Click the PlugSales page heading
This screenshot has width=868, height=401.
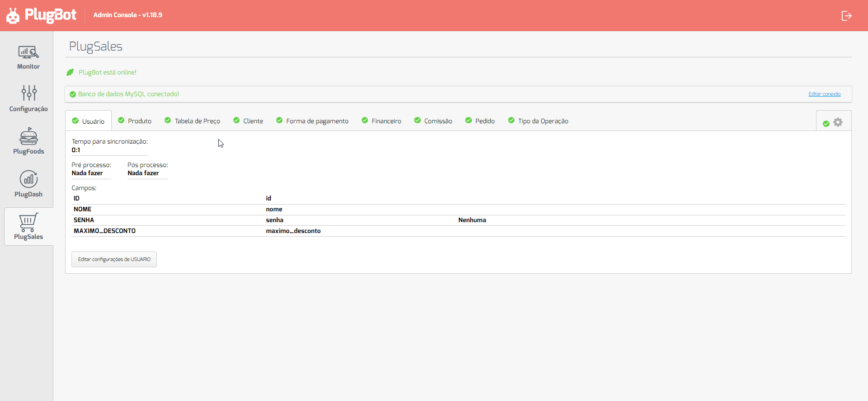point(96,46)
